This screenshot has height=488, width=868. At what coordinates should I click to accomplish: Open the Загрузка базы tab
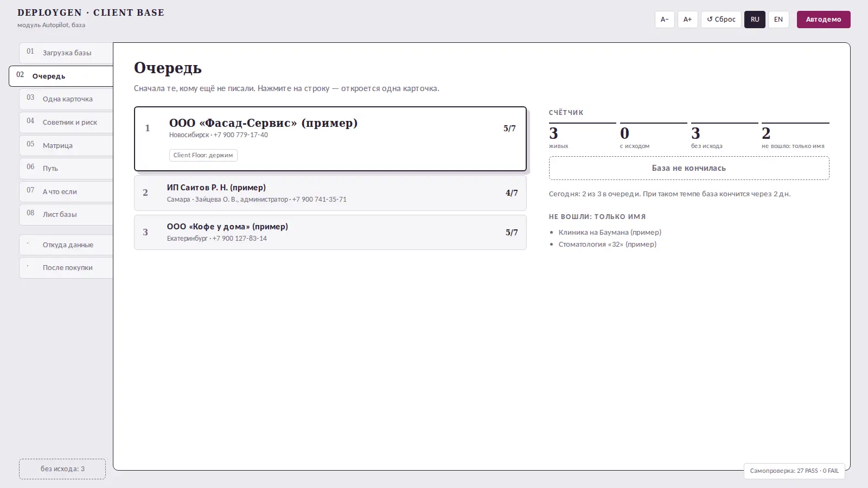click(x=66, y=53)
